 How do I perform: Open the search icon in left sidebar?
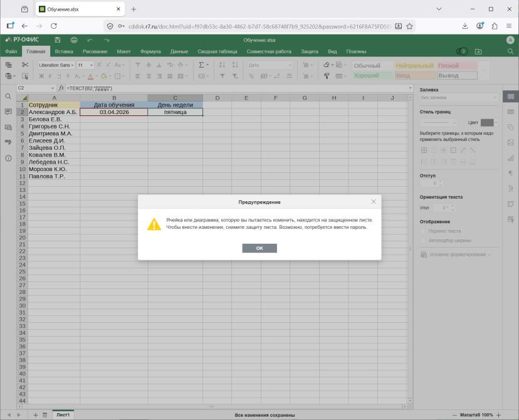tap(8, 97)
